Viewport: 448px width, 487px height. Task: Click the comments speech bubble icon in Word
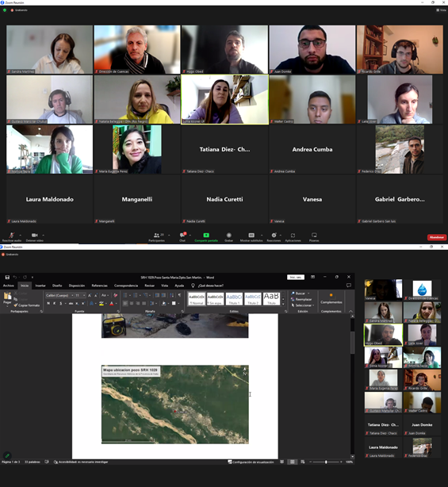click(349, 285)
